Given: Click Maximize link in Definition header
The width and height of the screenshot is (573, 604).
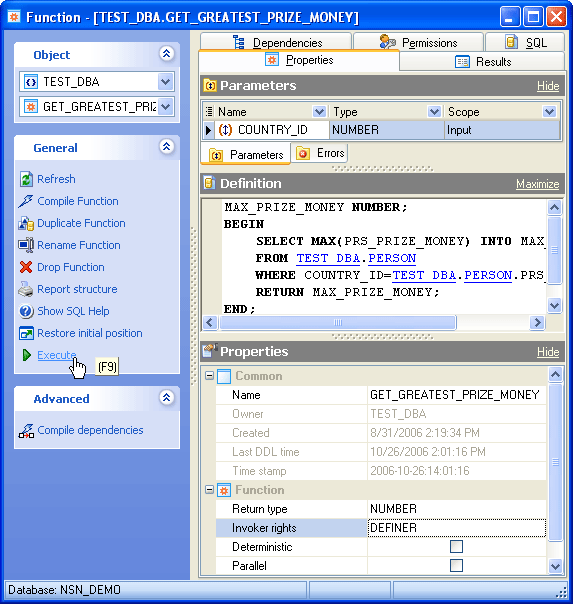Looking at the screenshot, I should (x=538, y=184).
